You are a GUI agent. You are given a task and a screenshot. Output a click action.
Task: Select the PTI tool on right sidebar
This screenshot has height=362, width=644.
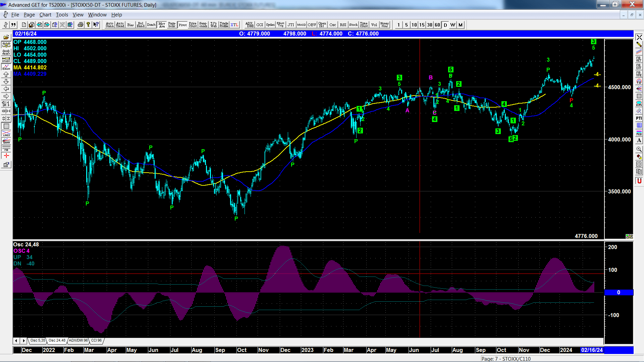(x=639, y=118)
